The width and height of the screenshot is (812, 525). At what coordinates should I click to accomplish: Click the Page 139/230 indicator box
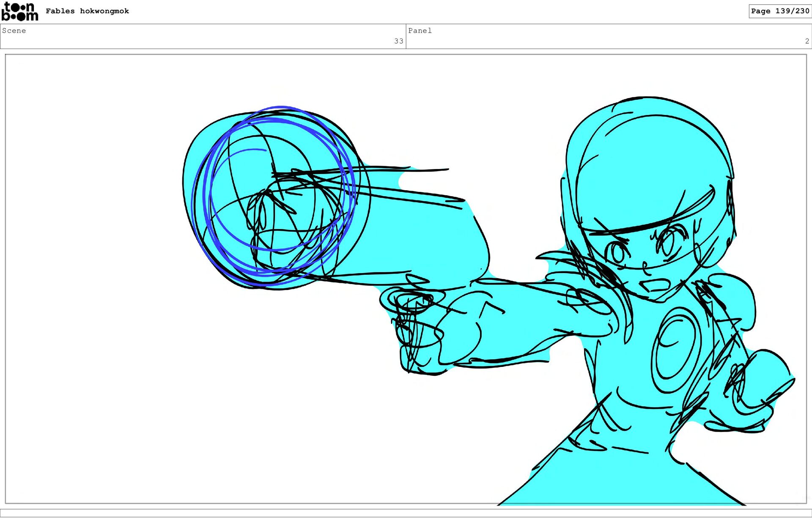coord(779,11)
